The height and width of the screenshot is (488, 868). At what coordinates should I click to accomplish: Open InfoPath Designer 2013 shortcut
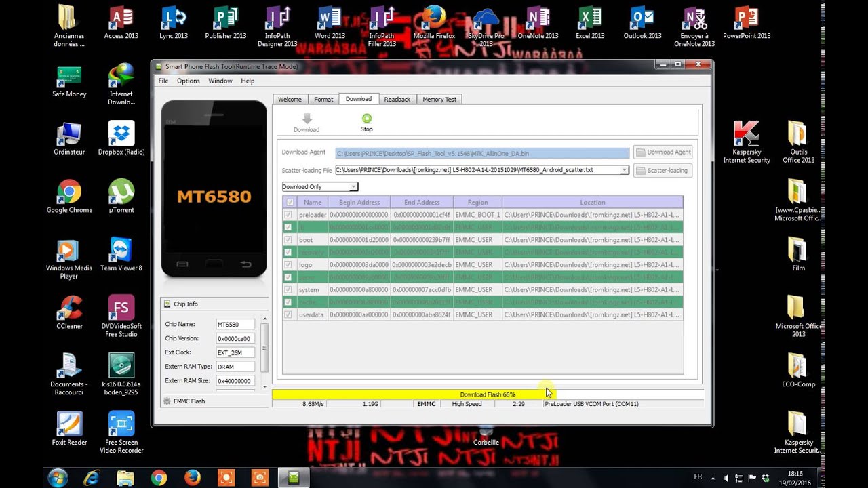coord(277,26)
